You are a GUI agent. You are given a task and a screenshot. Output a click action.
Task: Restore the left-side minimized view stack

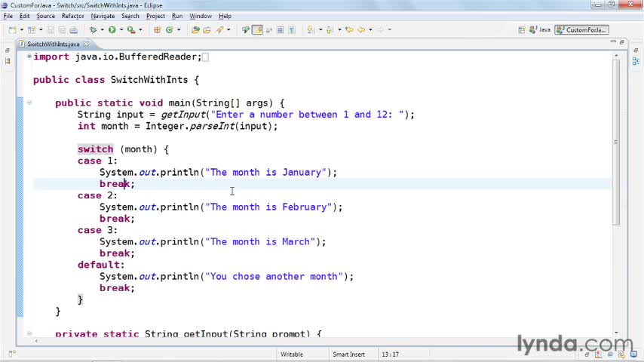coord(8,50)
